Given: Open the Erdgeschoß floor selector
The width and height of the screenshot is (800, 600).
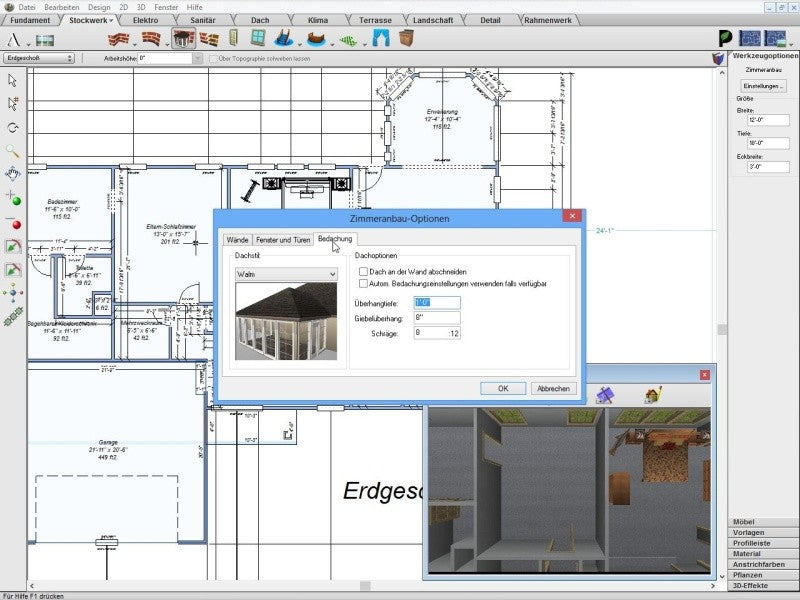Looking at the screenshot, I should coord(39,58).
